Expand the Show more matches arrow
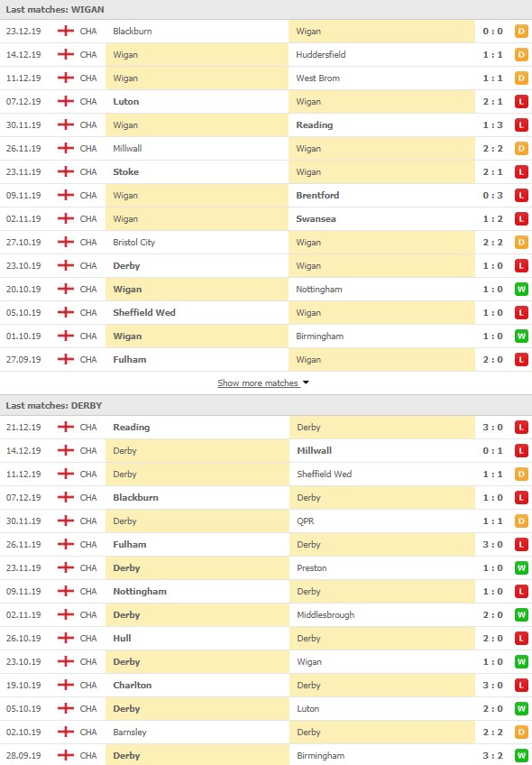 click(306, 382)
